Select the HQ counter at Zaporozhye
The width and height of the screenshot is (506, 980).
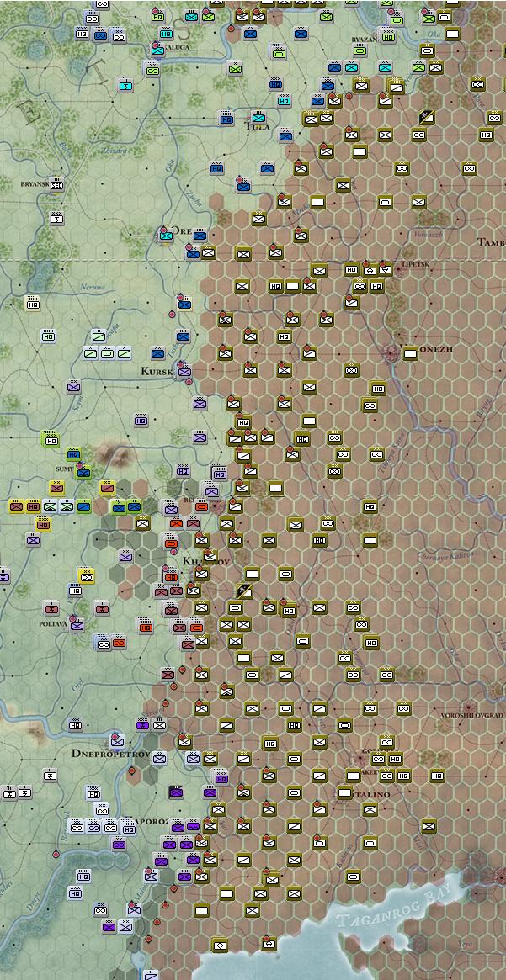(x=129, y=828)
